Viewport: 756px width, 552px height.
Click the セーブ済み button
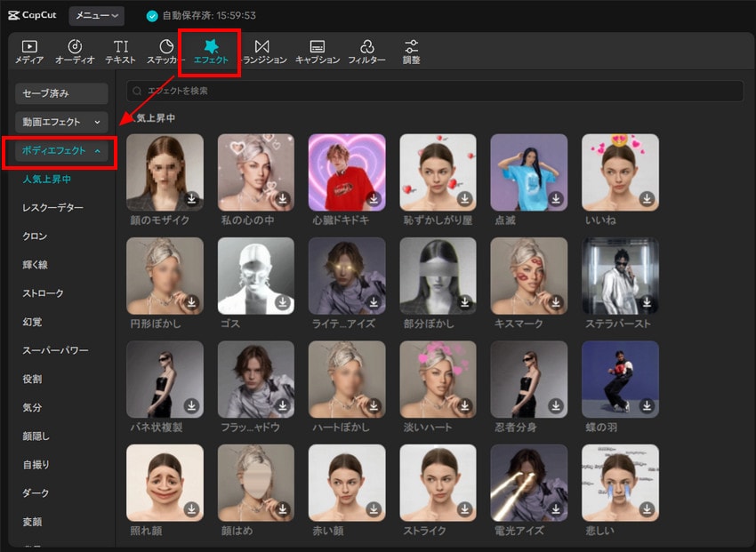[x=61, y=93]
